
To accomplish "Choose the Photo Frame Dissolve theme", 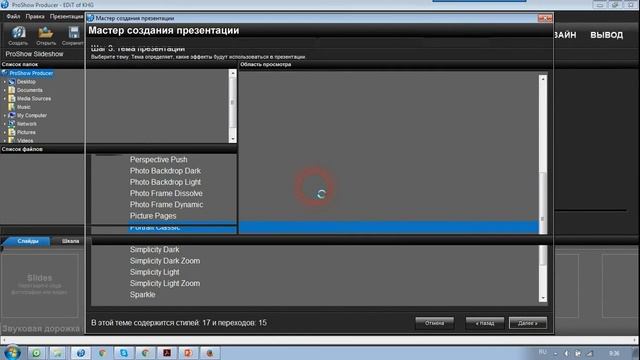I will (166, 193).
